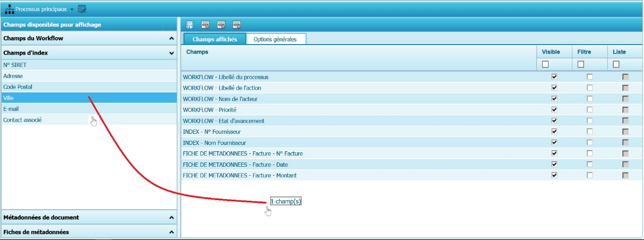Expand the Métadonnées de document section
The width and height of the screenshot is (644, 240).
171,218
